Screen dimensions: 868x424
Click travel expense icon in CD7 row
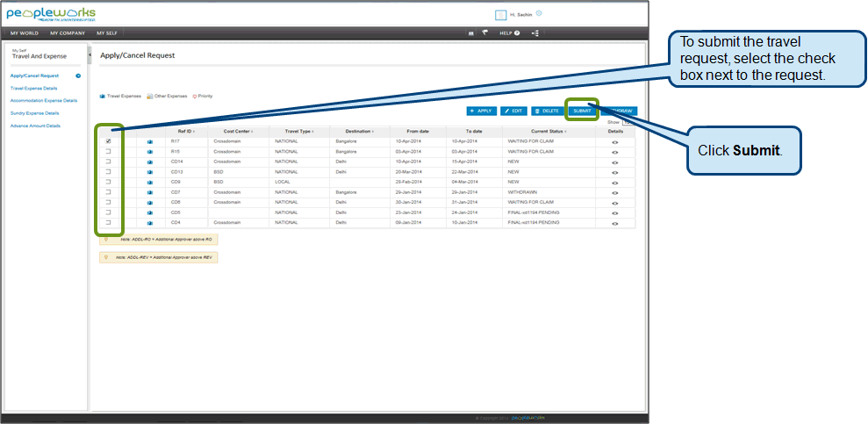(x=149, y=192)
